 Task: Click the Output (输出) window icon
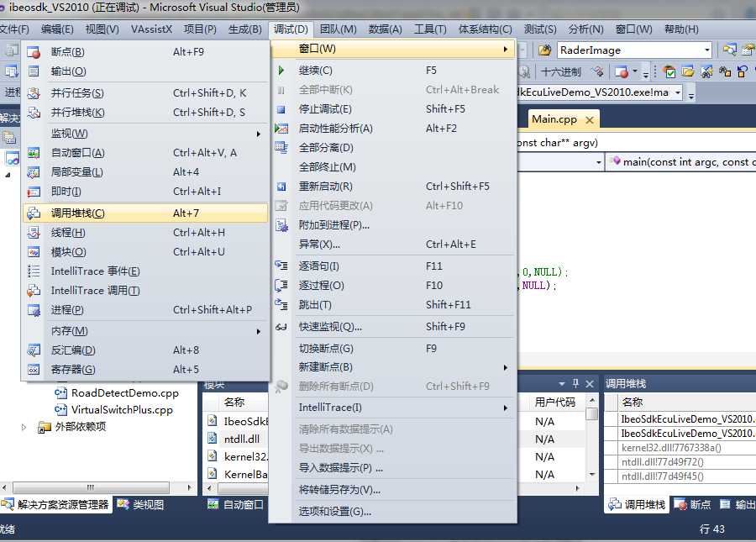point(34,71)
